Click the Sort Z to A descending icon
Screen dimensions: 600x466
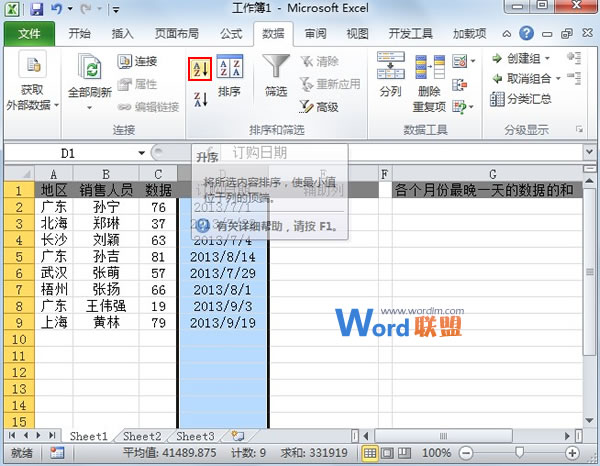coord(200,100)
